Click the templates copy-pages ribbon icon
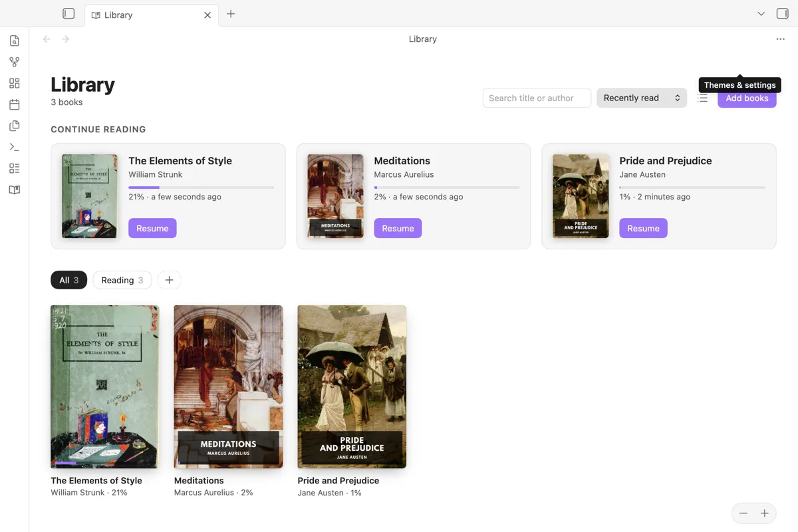This screenshot has width=798, height=532. pos(15,126)
